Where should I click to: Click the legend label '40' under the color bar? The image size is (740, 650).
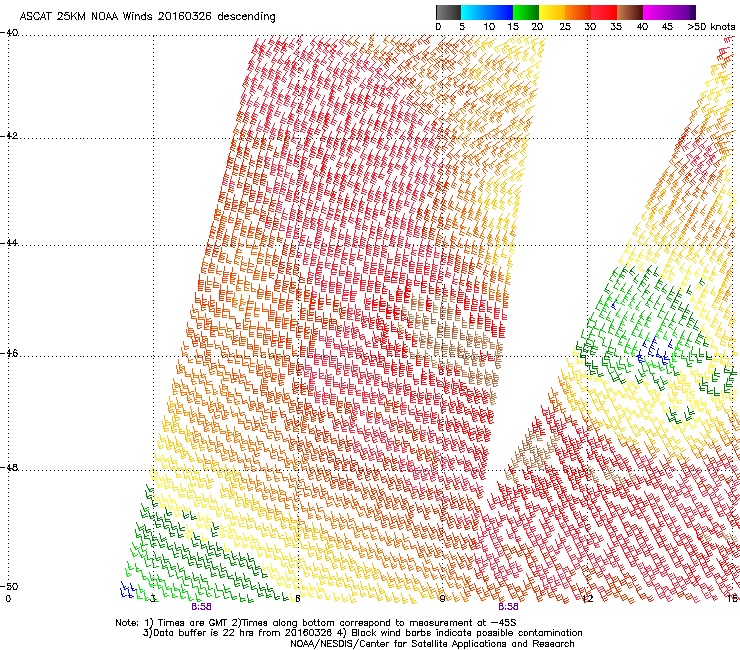point(642,27)
